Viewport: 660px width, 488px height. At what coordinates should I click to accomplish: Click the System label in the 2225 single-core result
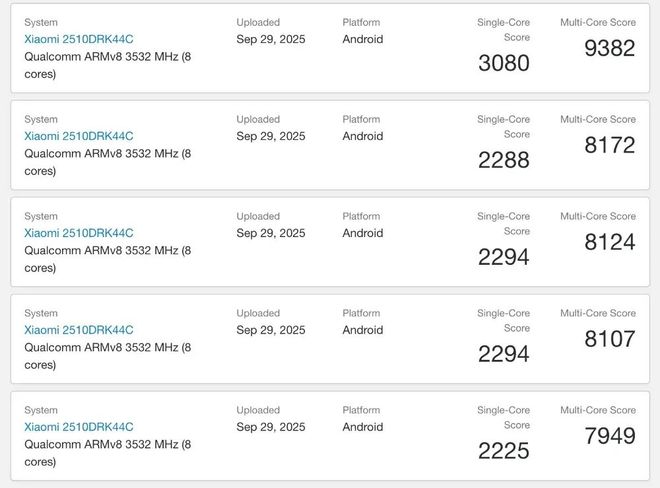click(x=41, y=410)
